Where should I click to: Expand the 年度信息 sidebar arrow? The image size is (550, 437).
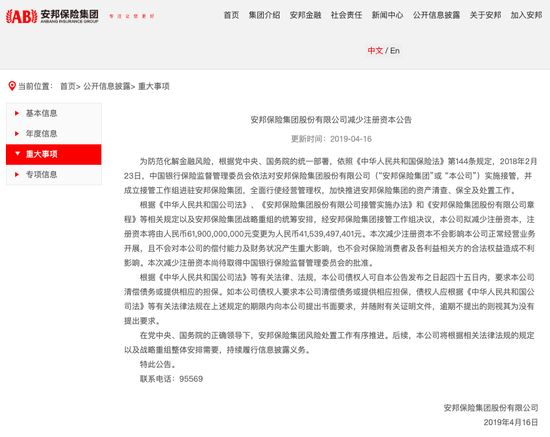16,134
